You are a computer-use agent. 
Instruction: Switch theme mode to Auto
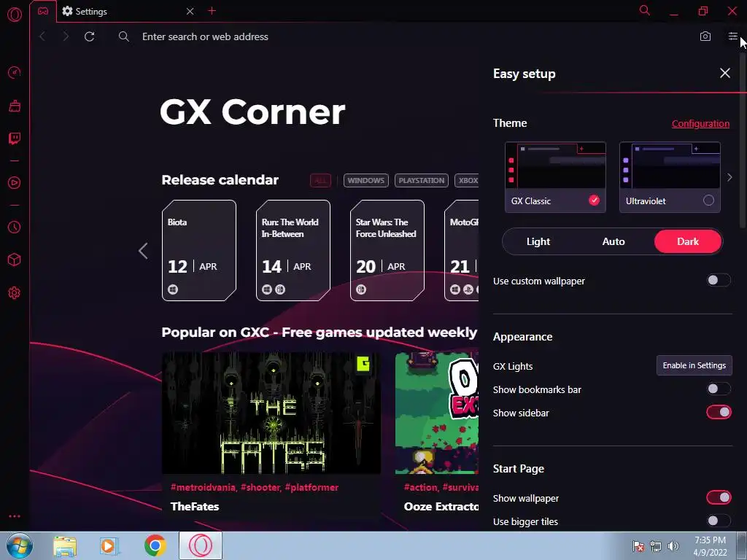pyautogui.click(x=613, y=241)
